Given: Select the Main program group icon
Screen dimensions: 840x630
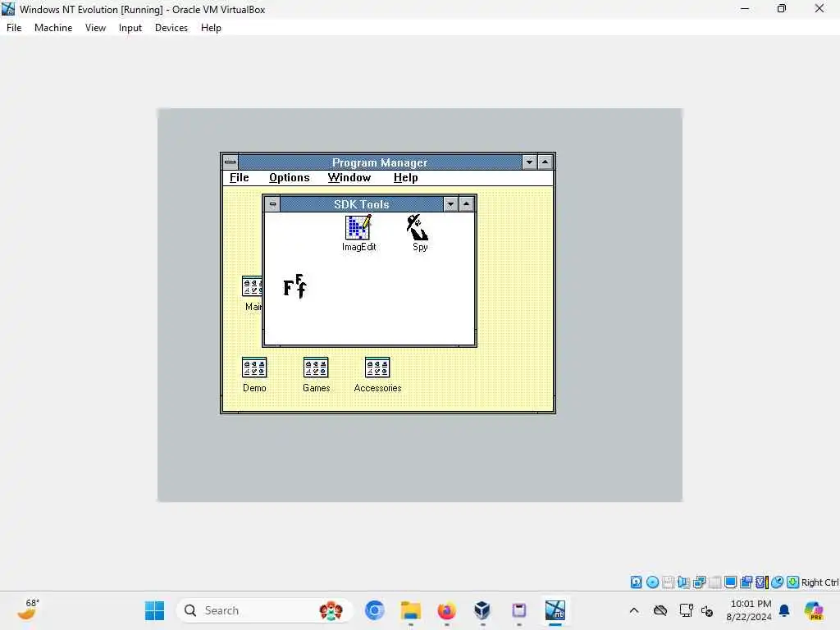Looking at the screenshot, I should (x=253, y=293).
